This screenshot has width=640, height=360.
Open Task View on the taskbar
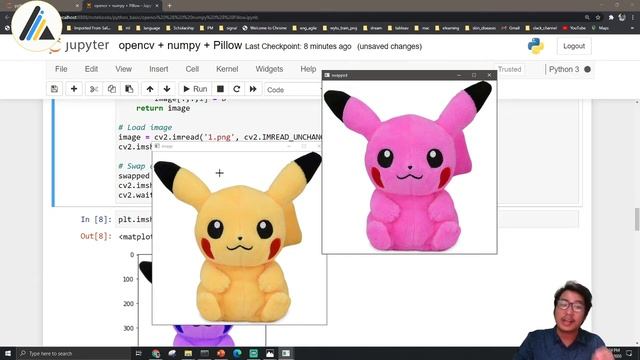click(138, 353)
